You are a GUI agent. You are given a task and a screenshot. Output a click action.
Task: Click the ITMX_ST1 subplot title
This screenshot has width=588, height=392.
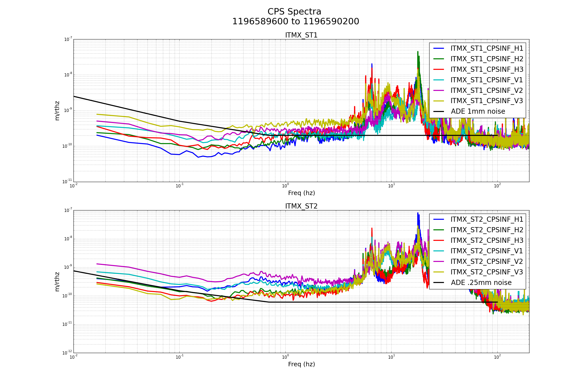coord(301,35)
